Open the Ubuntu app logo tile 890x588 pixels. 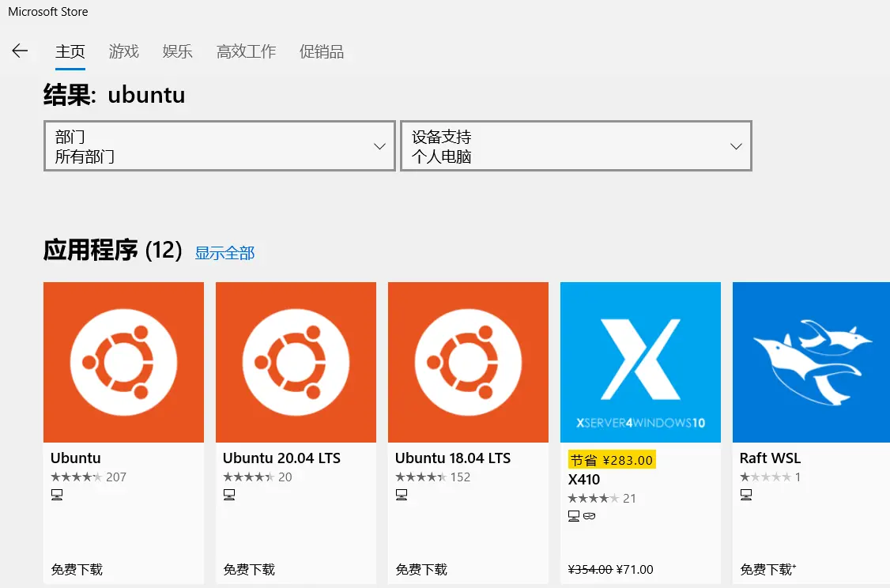(x=123, y=362)
